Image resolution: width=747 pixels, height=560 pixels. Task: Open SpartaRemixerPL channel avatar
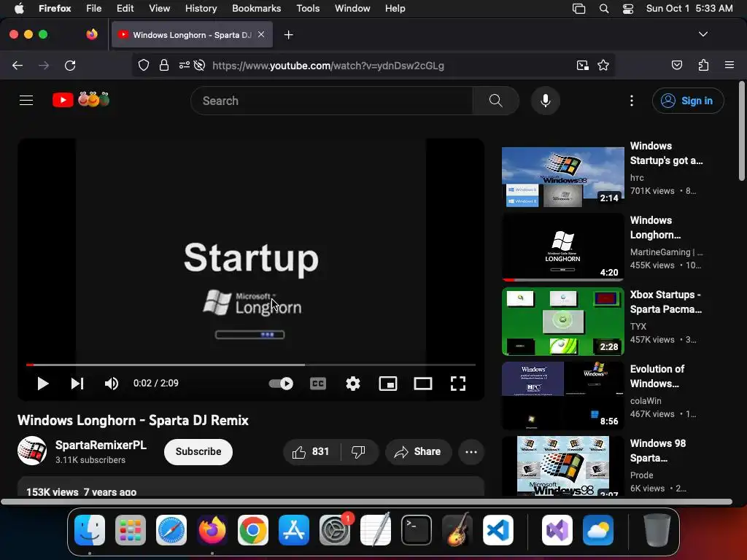pos(32,451)
